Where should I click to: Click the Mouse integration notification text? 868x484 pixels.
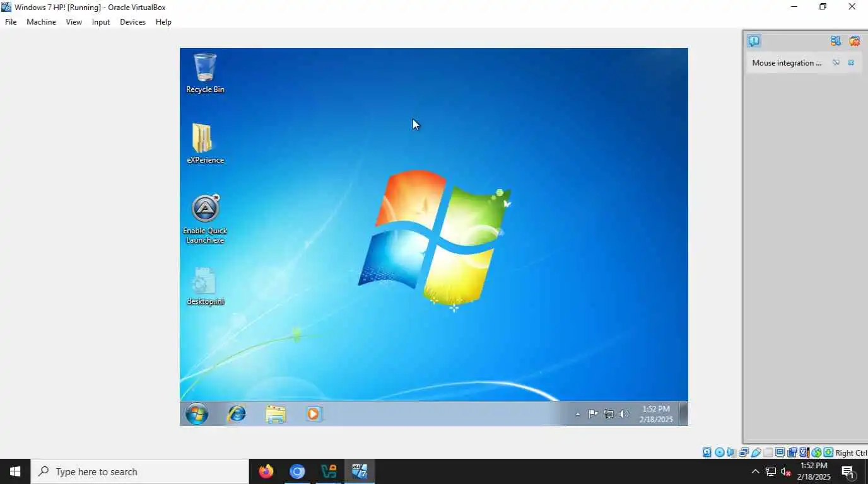[787, 63]
